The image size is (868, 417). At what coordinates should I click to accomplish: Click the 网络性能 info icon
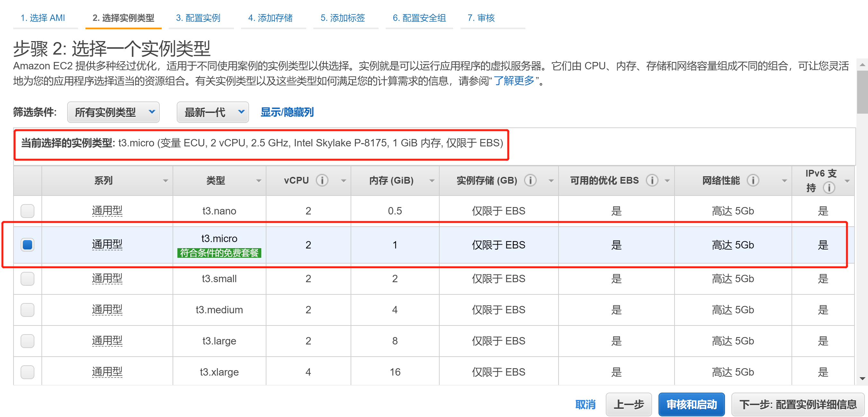[x=753, y=180]
